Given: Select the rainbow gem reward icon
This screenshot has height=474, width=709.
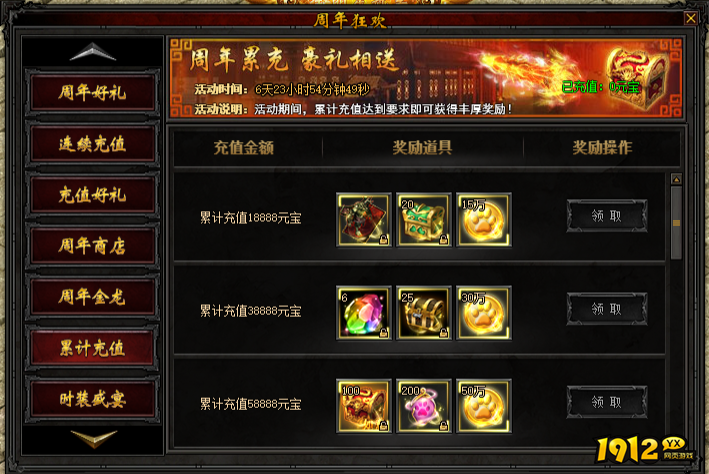Looking at the screenshot, I should [x=364, y=313].
